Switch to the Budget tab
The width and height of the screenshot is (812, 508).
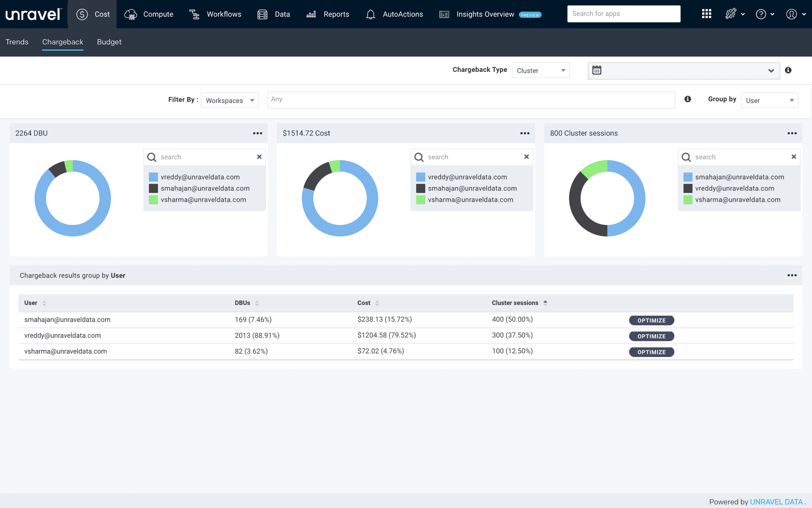pos(109,42)
